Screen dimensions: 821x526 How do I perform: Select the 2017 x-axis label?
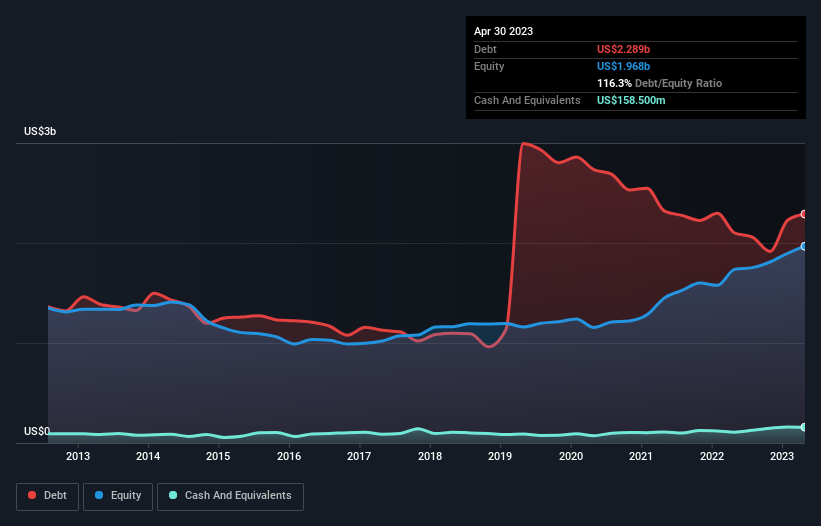359,456
